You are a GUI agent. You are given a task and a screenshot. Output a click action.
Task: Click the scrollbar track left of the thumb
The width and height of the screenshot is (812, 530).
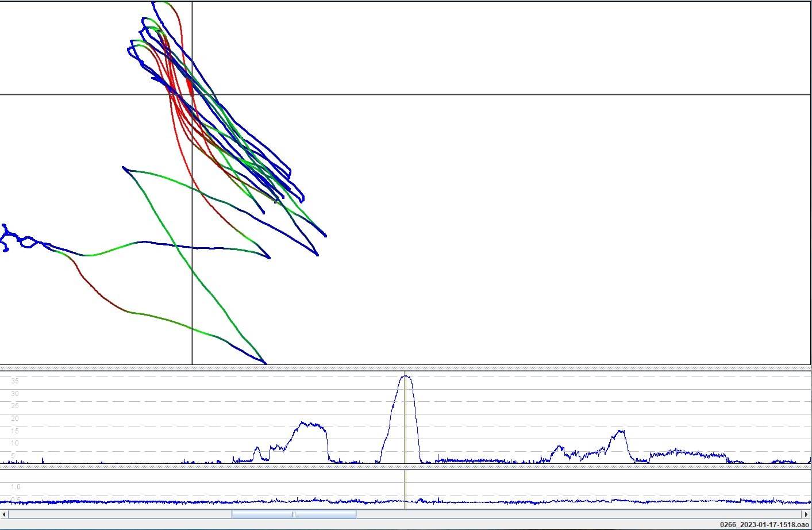click(x=115, y=514)
